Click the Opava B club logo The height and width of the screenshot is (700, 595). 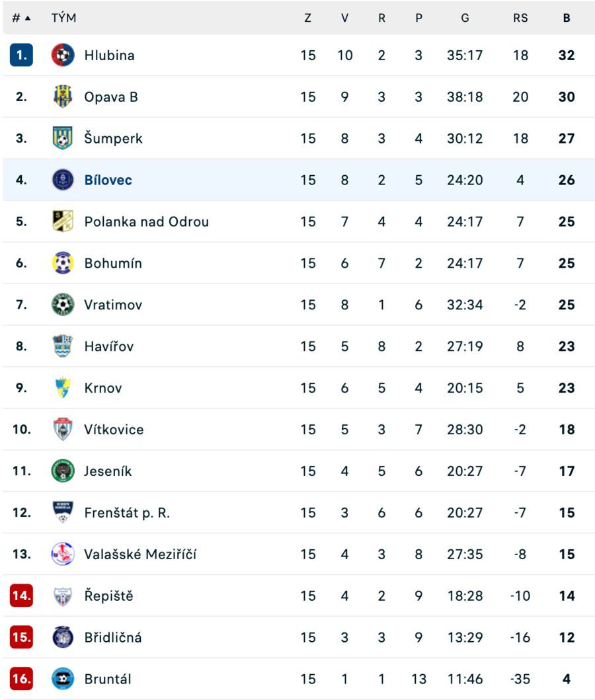[63, 97]
